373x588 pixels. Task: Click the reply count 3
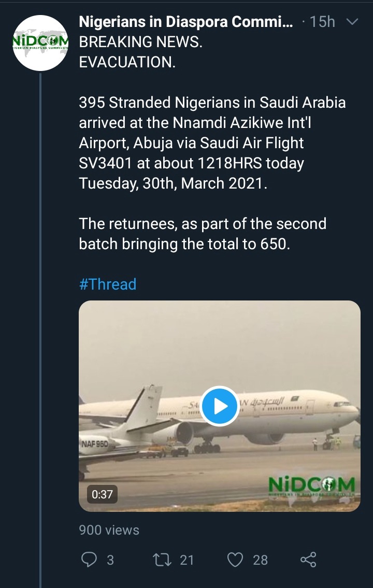pos(110,560)
